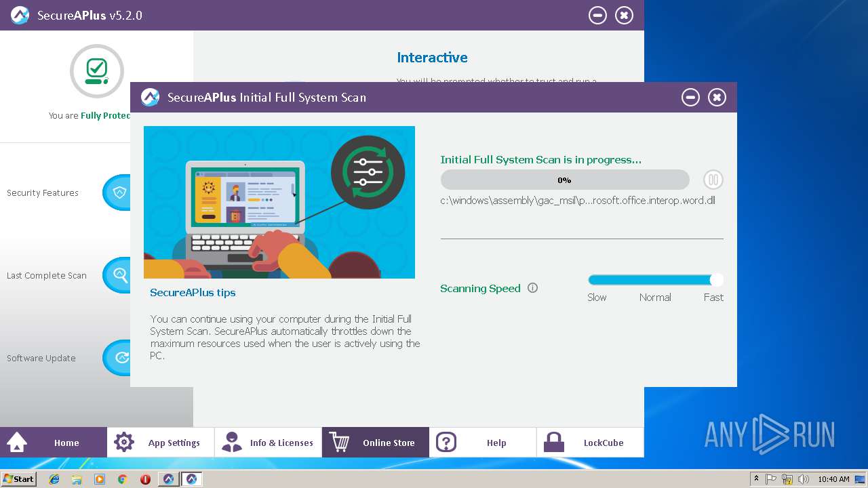
Task: Set scanning speed to Normal
Action: 655,298
